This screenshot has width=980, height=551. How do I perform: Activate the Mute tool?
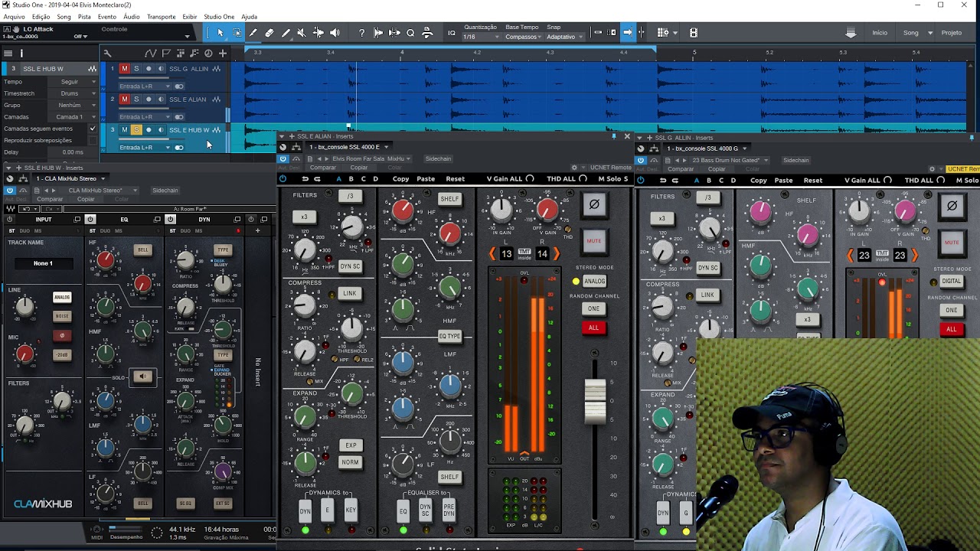point(301,33)
